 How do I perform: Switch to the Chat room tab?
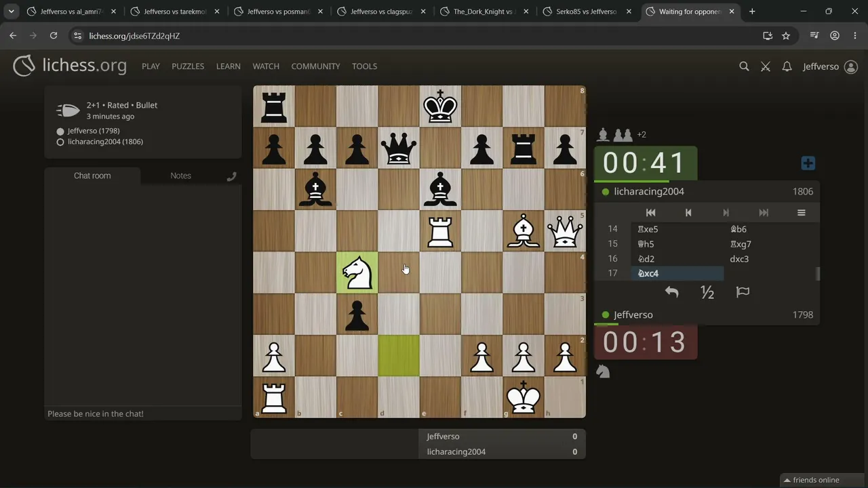[92, 176]
